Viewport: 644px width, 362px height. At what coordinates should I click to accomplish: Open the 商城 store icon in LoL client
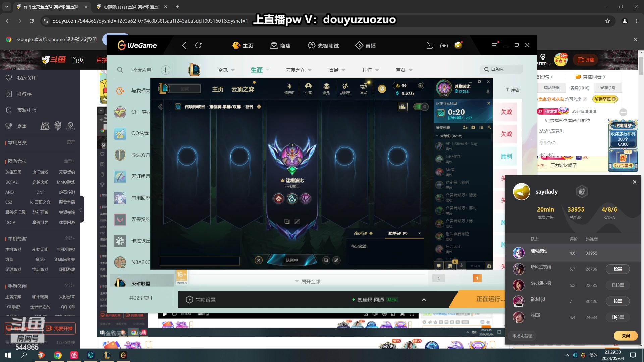coord(364,88)
